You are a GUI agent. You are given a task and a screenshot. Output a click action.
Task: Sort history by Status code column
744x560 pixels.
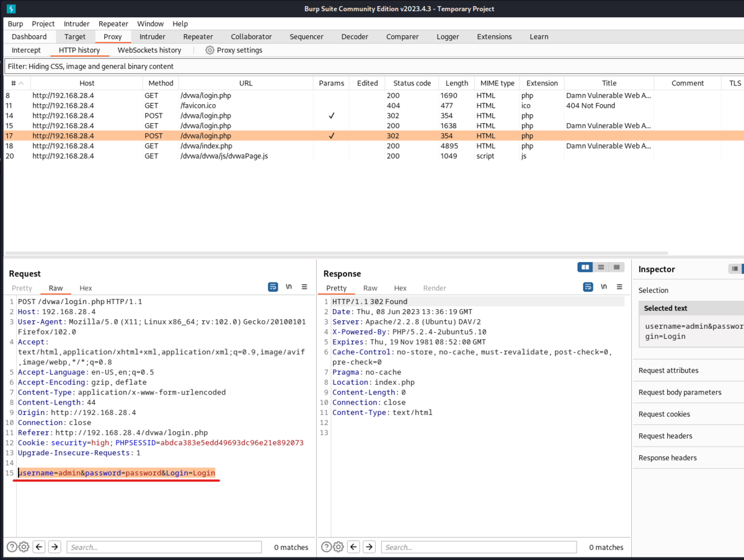pyautogui.click(x=412, y=83)
